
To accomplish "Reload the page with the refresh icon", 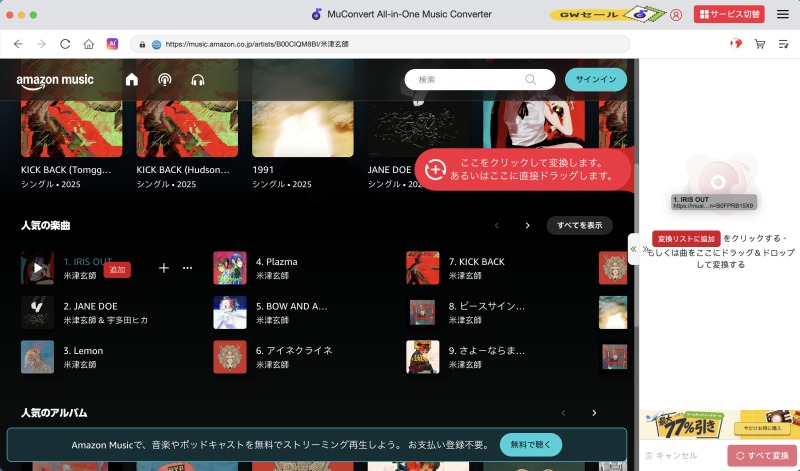I will (x=65, y=44).
